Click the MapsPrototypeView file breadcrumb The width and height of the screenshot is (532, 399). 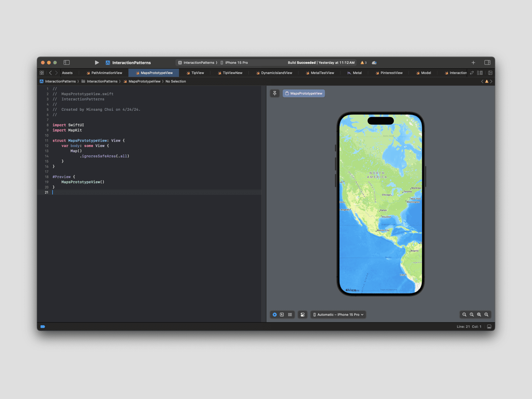142,81
